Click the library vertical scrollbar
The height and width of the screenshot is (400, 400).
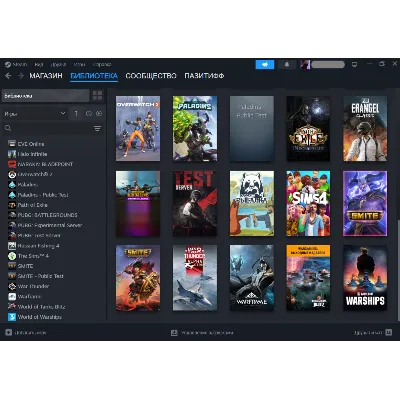[398, 270]
